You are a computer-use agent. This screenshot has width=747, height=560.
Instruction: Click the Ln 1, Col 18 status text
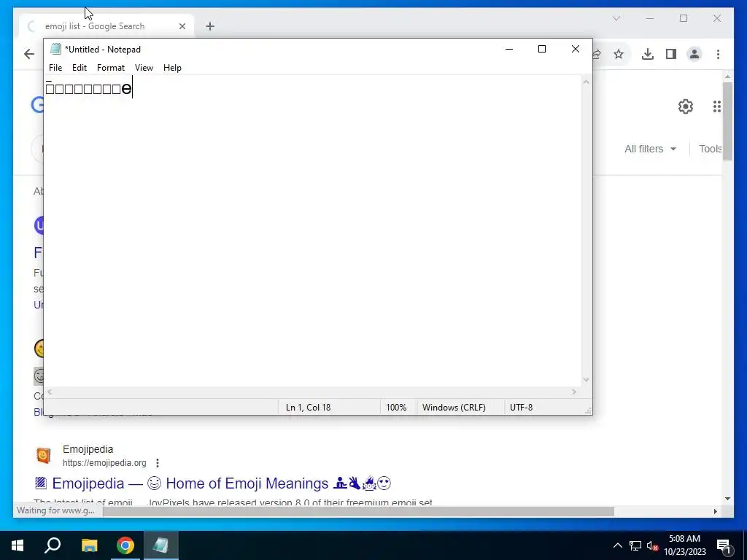point(308,407)
